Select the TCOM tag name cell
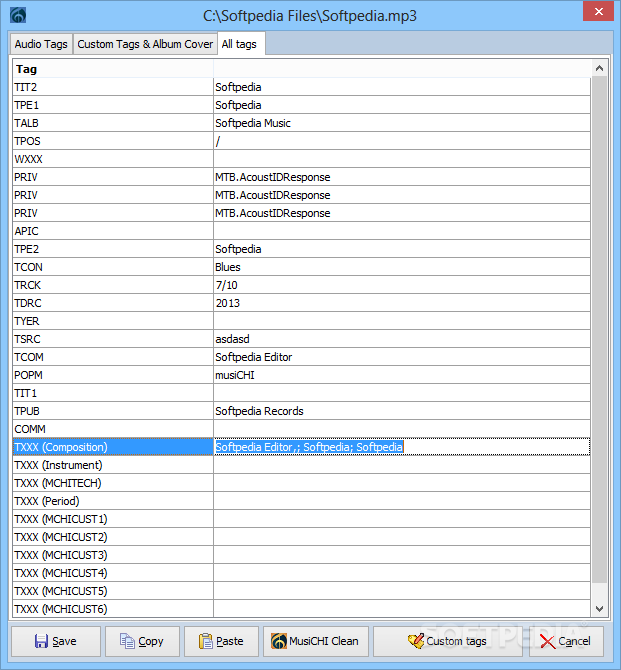This screenshot has width=621, height=670. 113,357
